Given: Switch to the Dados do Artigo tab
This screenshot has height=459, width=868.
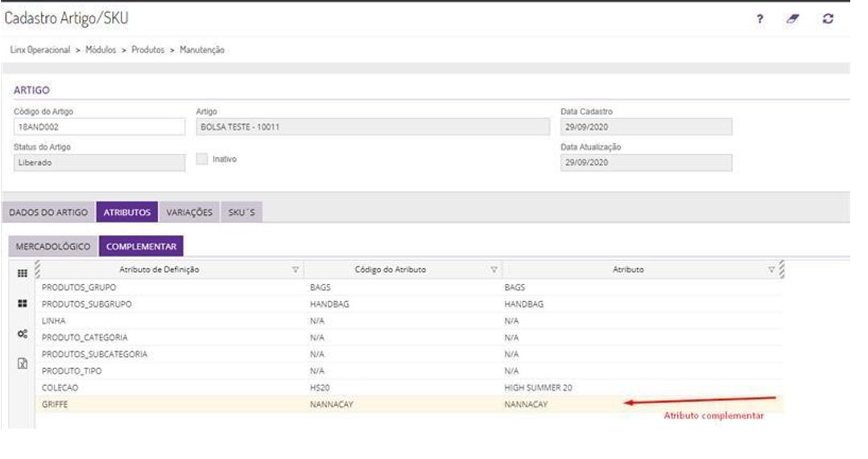Looking at the screenshot, I should click(48, 213).
